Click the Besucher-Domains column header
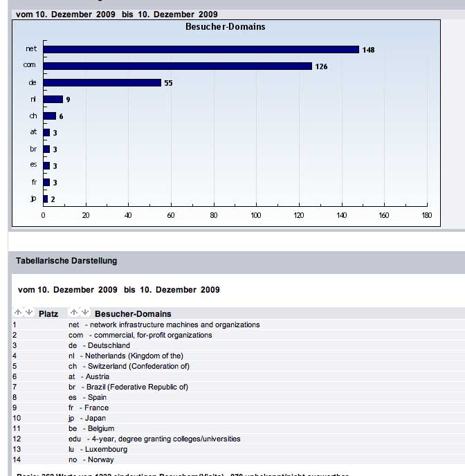465x476 pixels. coord(133,314)
